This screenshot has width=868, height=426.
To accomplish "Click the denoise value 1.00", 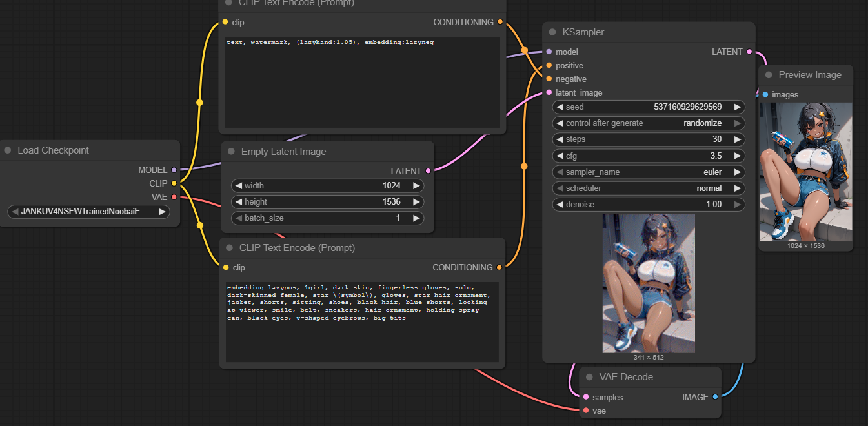I will pos(714,205).
